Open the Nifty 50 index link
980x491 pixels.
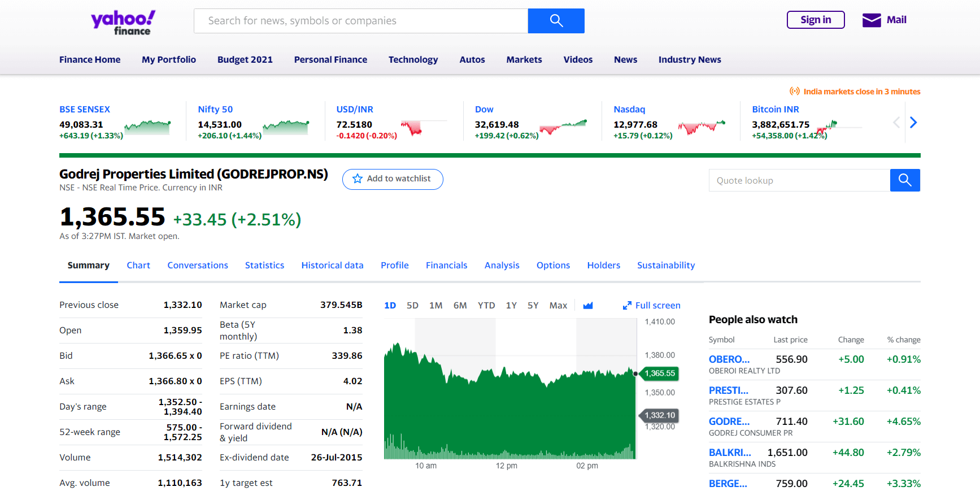(215, 110)
